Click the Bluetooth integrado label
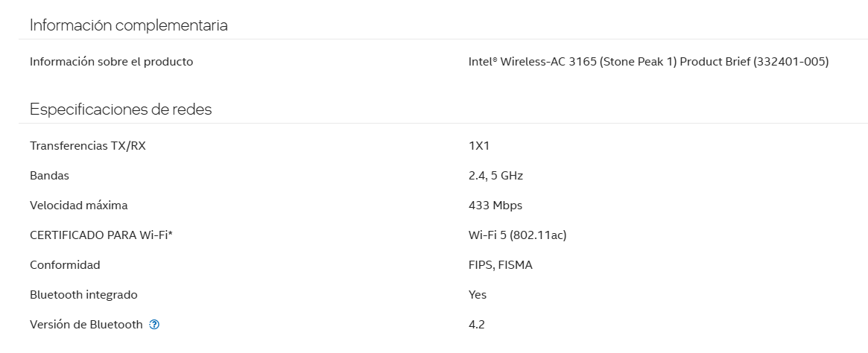868x353 pixels. click(83, 295)
